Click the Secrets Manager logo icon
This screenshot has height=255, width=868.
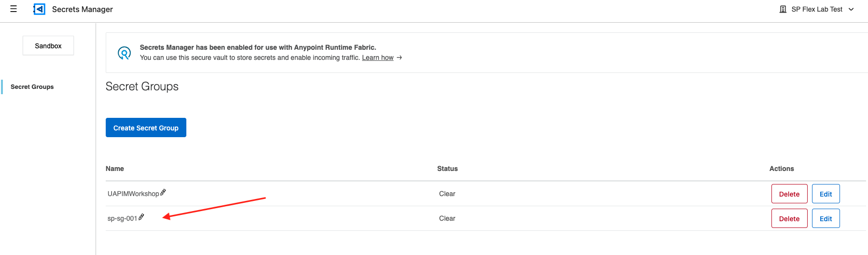click(x=39, y=9)
